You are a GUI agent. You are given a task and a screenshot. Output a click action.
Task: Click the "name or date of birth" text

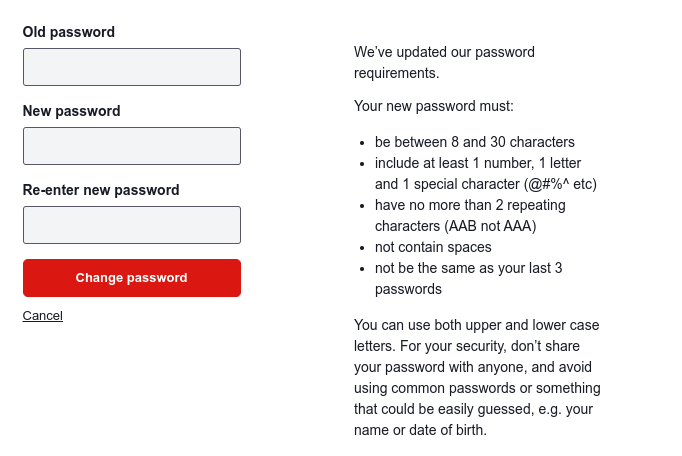click(x=420, y=431)
